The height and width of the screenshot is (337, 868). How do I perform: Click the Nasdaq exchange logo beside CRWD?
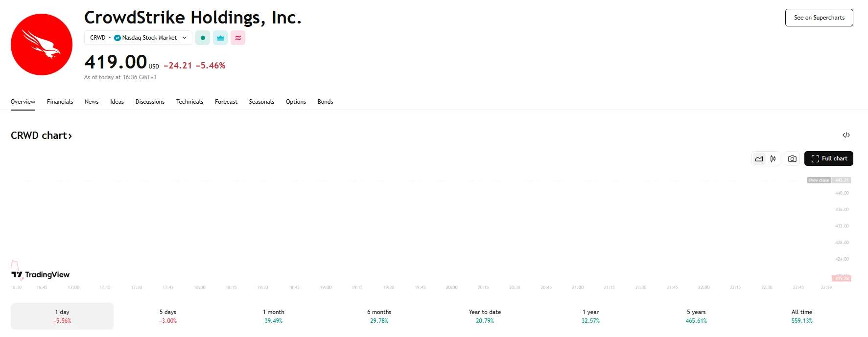point(117,37)
